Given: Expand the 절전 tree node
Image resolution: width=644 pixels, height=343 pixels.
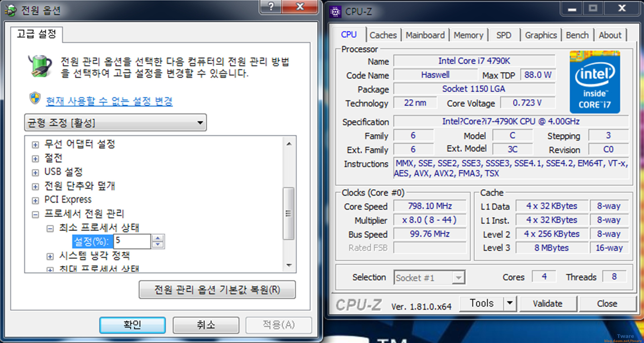Looking at the screenshot, I should click(35, 159).
